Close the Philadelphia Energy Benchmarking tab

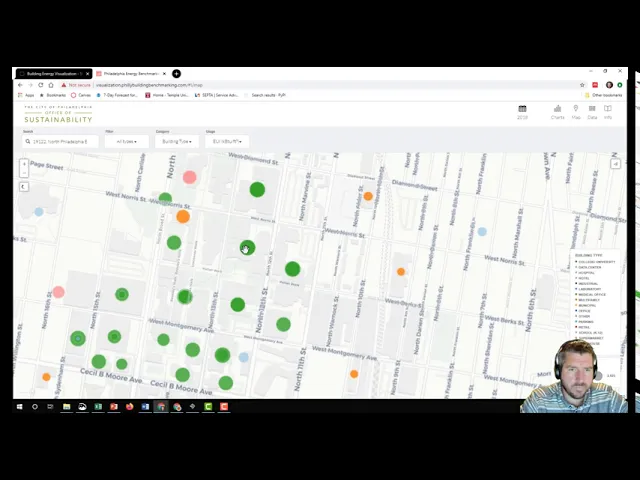pyautogui.click(x=164, y=74)
